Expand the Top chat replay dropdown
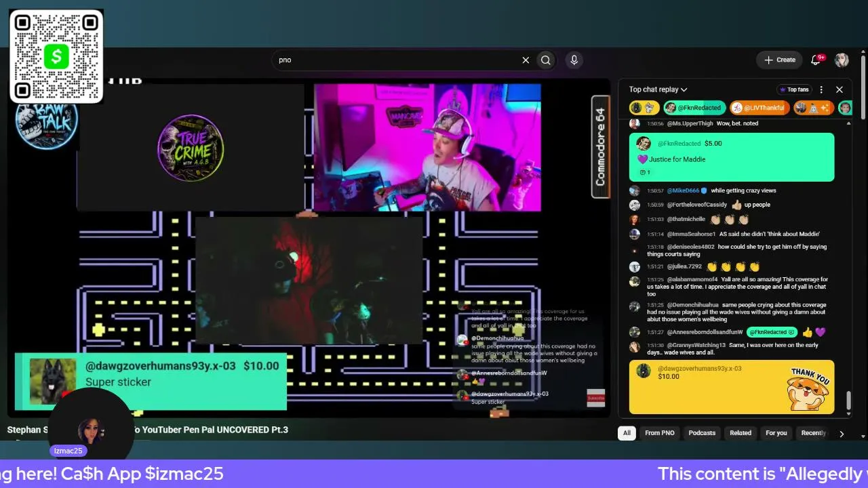This screenshot has width=868, height=488. tap(658, 89)
